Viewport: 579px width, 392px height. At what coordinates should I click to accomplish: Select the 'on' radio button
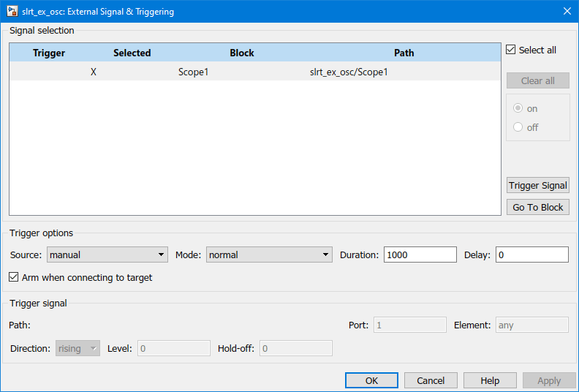(x=518, y=108)
